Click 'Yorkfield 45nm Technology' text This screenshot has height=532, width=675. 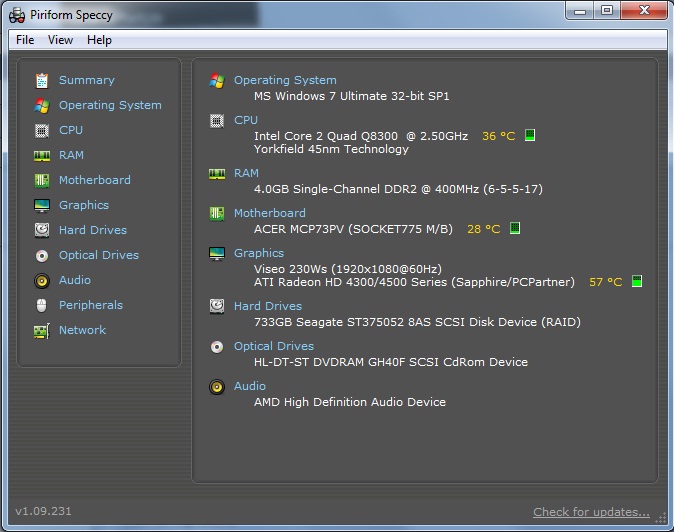pos(331,149)
